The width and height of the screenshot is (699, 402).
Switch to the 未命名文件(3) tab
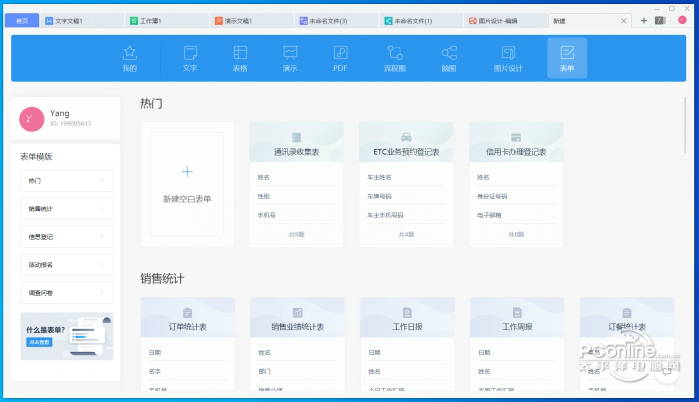point(337,21)
